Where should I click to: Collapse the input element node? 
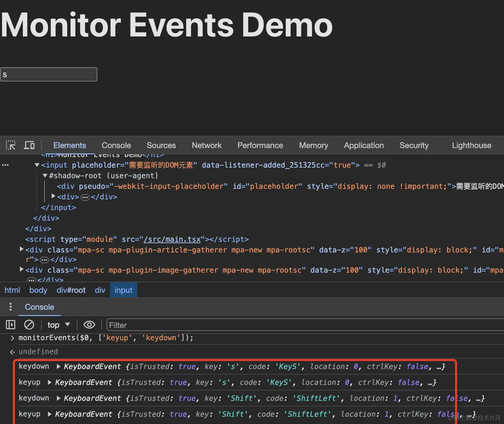tap(37, 165)
